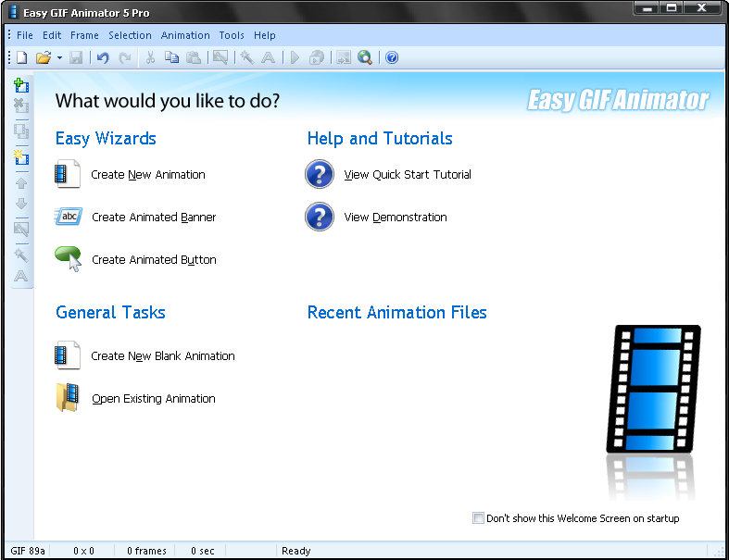The height and width of the screenshot is (560, 729).
Task: Click the Edit image icon in top toolbar
Action: click(x=220, y=57)
